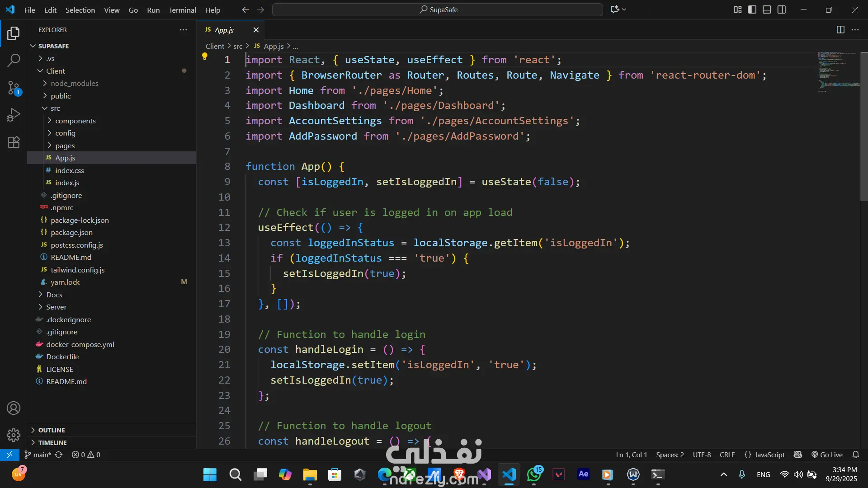
Task: Click the lightbulb code action icon
Action: pos(204,56)
